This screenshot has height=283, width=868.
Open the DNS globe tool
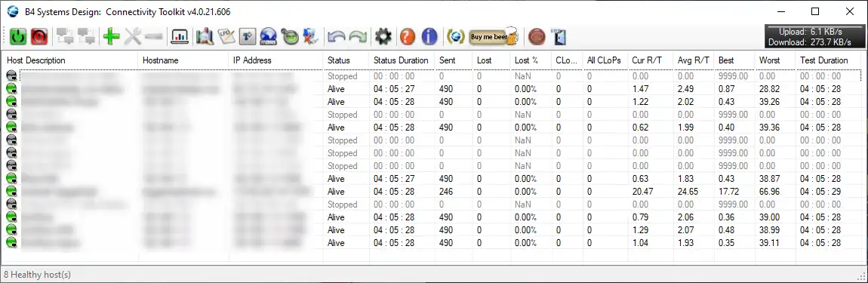click(269, 37)
